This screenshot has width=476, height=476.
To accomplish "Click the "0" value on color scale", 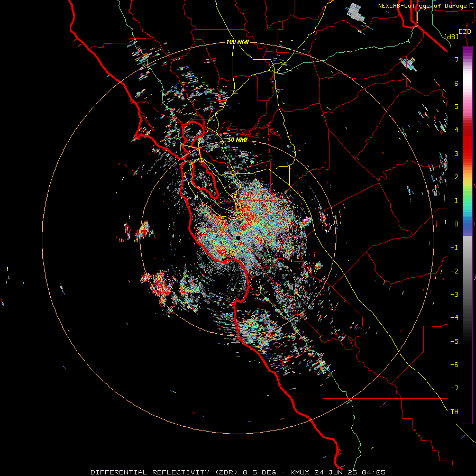I will [x=456, y=224].
